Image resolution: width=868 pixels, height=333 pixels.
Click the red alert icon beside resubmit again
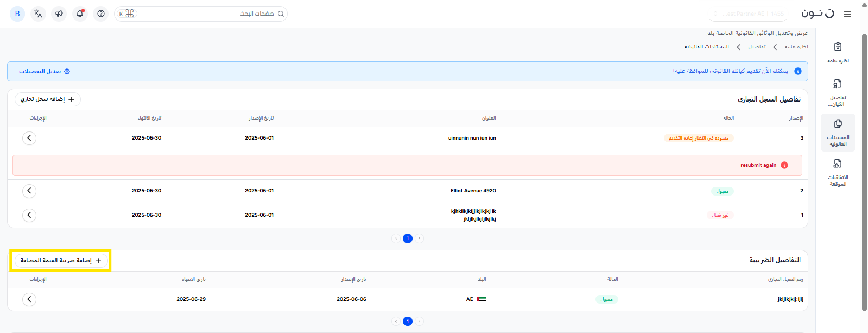[784, 165]
